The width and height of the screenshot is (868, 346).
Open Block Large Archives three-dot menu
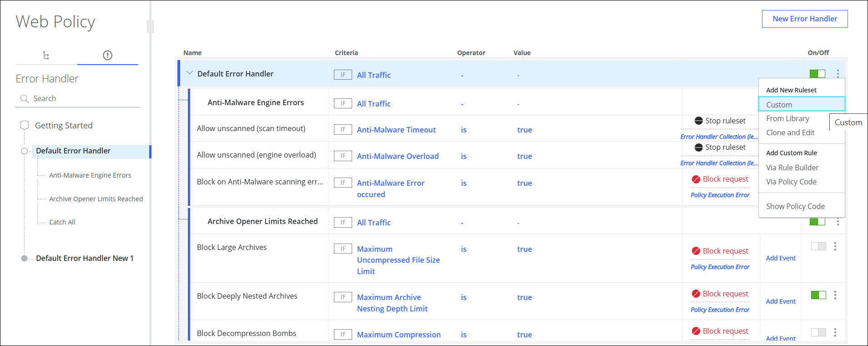tap(835, 246)
